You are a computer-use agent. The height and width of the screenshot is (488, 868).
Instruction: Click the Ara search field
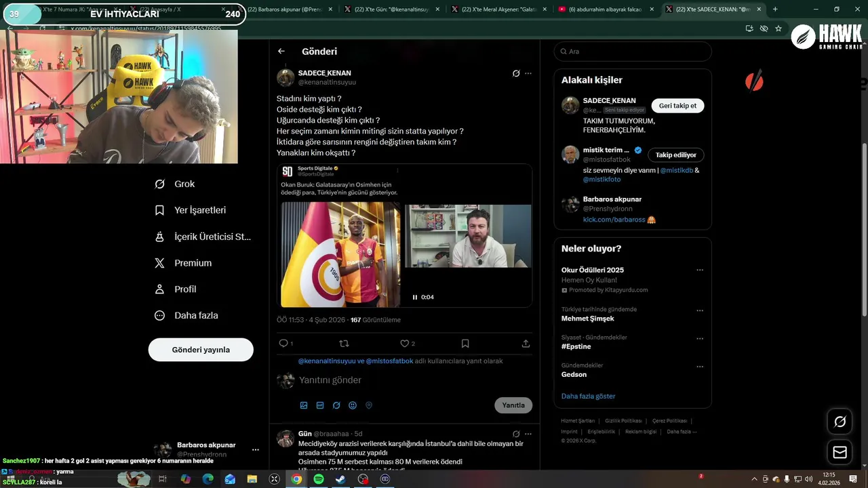point(633,52)
